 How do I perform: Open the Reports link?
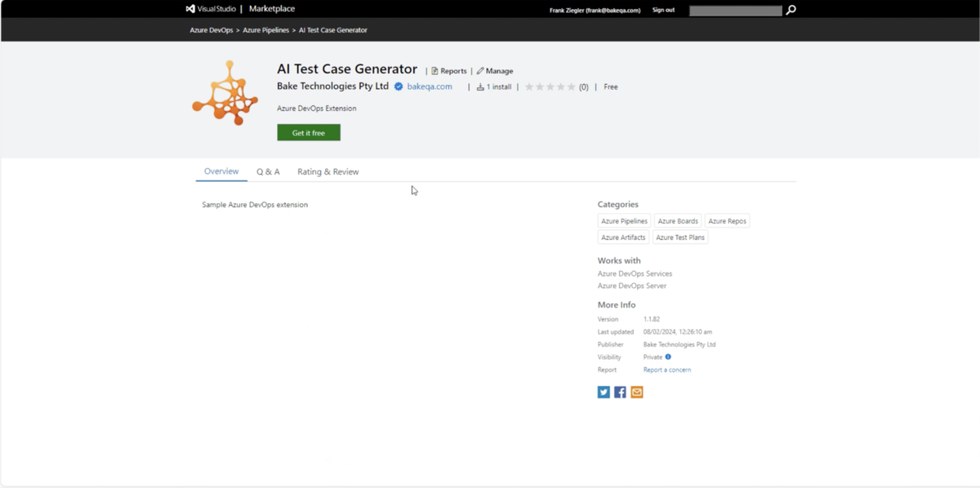453,71
